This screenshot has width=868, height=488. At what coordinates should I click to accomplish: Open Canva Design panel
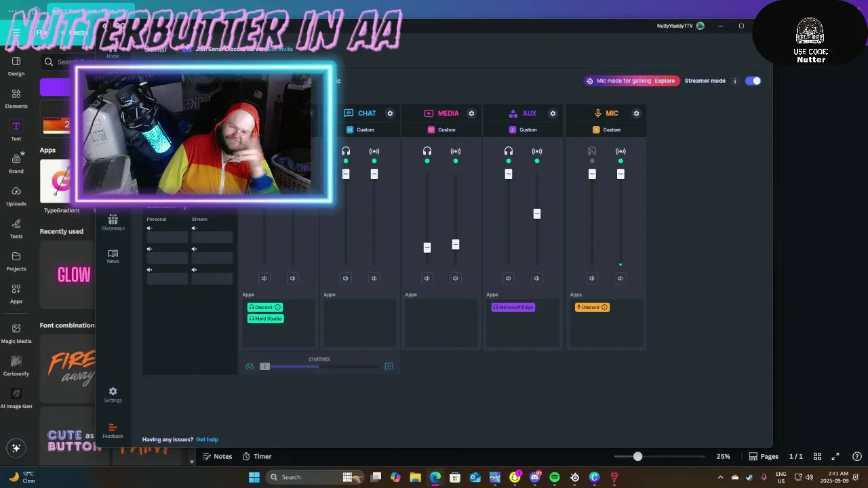[x=16, y=66]
